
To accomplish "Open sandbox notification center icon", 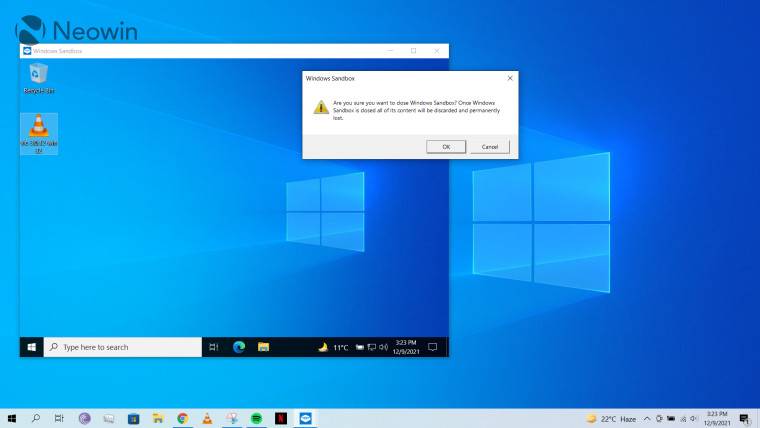I will tap(433, 347).
